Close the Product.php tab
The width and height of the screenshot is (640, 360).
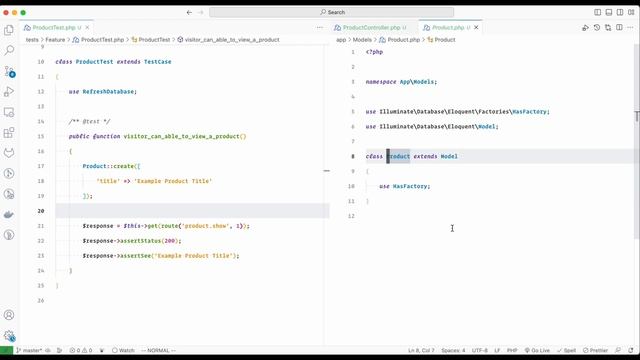(x=476, y=27)
